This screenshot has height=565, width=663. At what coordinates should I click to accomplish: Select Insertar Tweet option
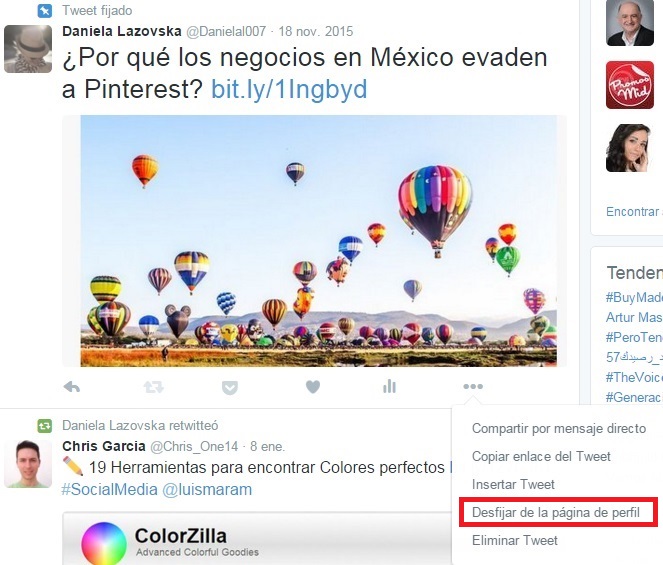pos(513,484)
